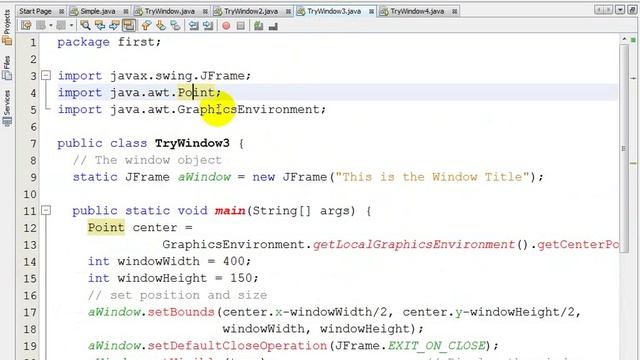Collapse the import block fold marker

point(46,76)
